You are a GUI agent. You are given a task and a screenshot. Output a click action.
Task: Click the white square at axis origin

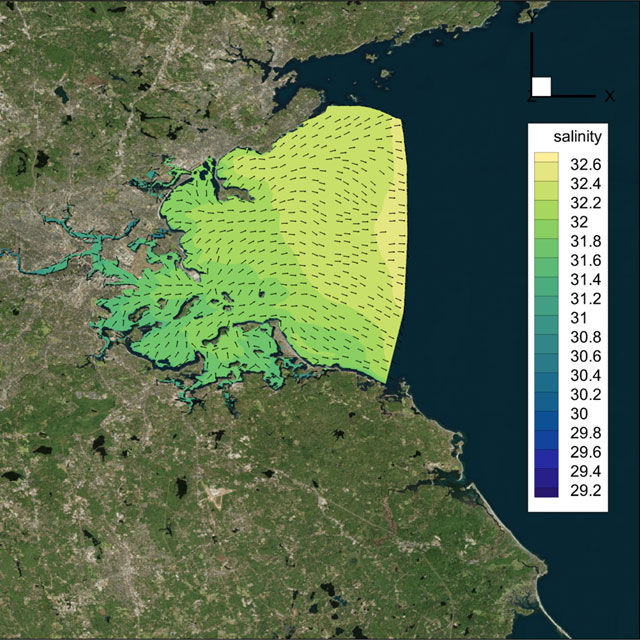coord(541,87)
